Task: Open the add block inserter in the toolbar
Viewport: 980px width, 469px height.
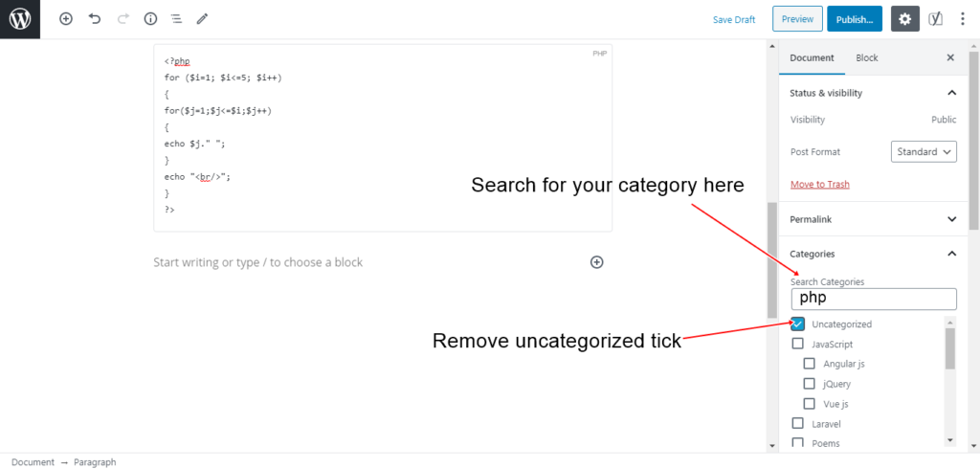Action: [66, 19]
